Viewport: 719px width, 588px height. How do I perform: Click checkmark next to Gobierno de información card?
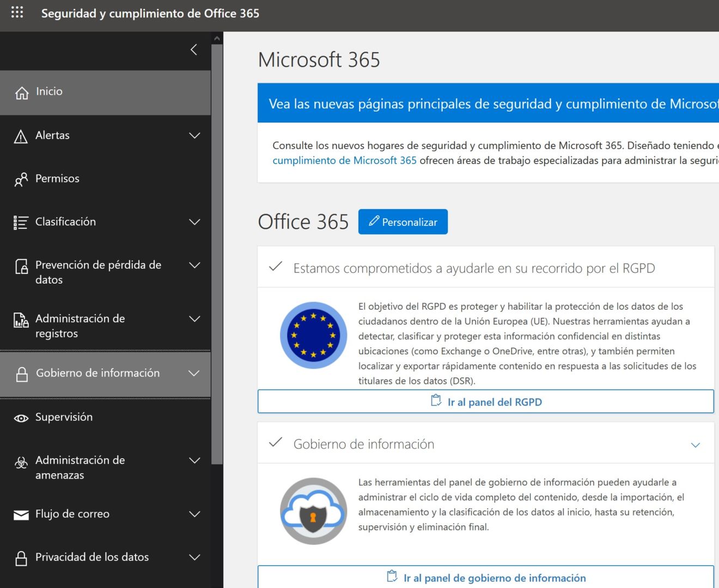click(x=276, y=443)
